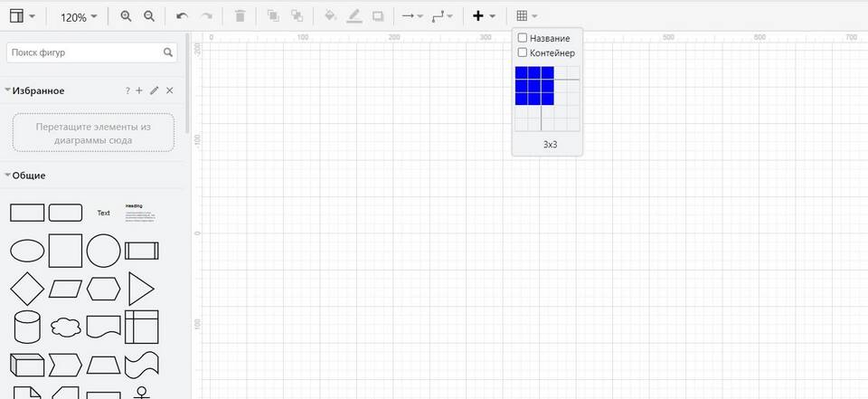The image size is (868, 399).
Task: Select the circle shape
Action: [x=103, y=251]
